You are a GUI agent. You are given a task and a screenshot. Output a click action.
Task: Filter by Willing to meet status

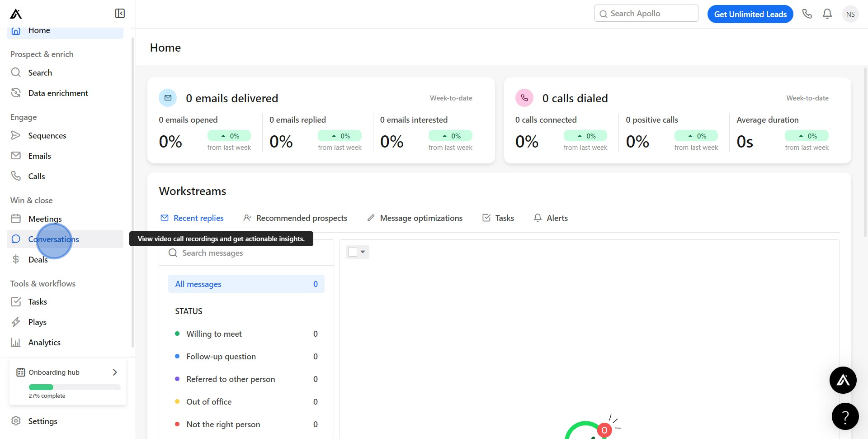tap(246, 334)
